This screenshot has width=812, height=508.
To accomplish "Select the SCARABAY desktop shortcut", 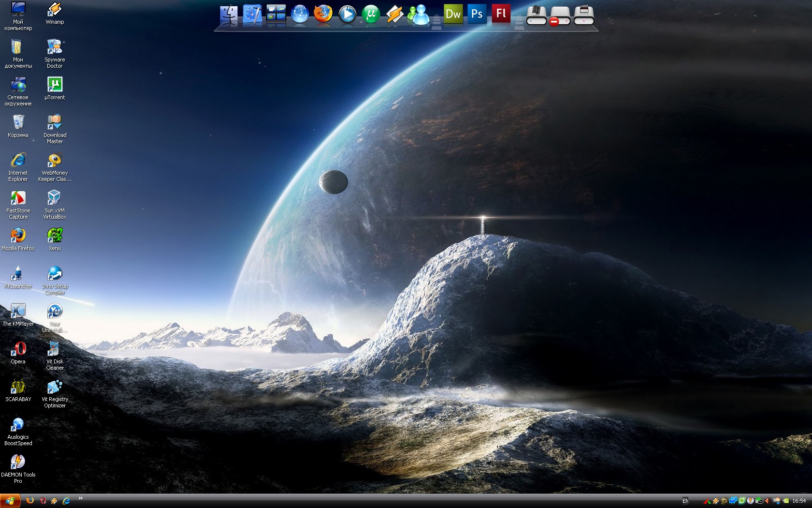I will click(x=18, y=390).
